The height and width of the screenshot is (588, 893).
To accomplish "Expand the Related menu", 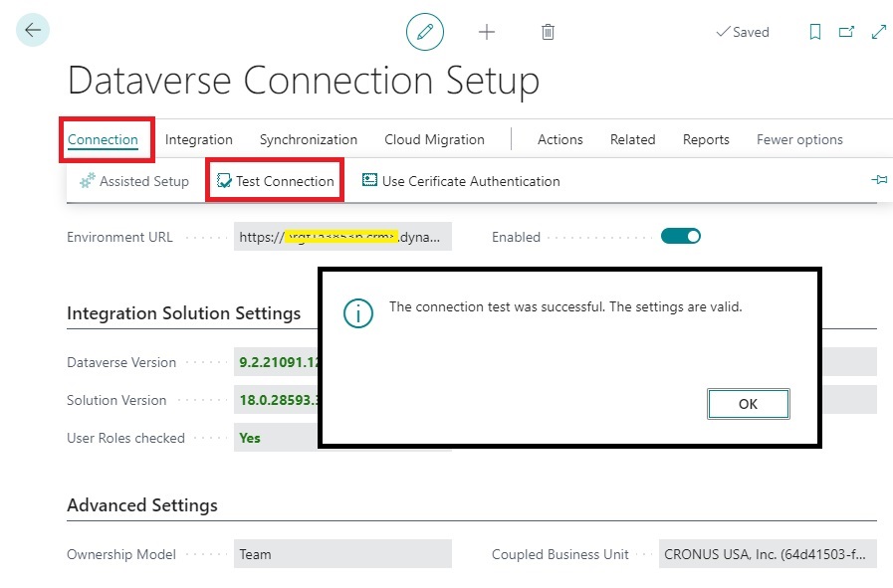I will 633,139.
